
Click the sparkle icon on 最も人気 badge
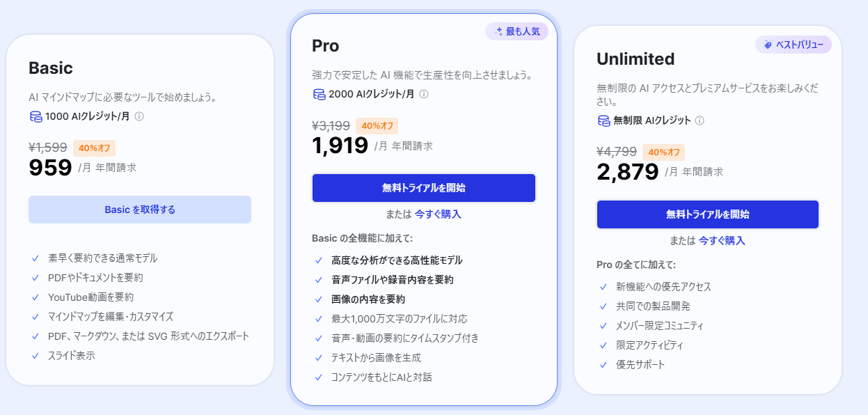point(498,31)
